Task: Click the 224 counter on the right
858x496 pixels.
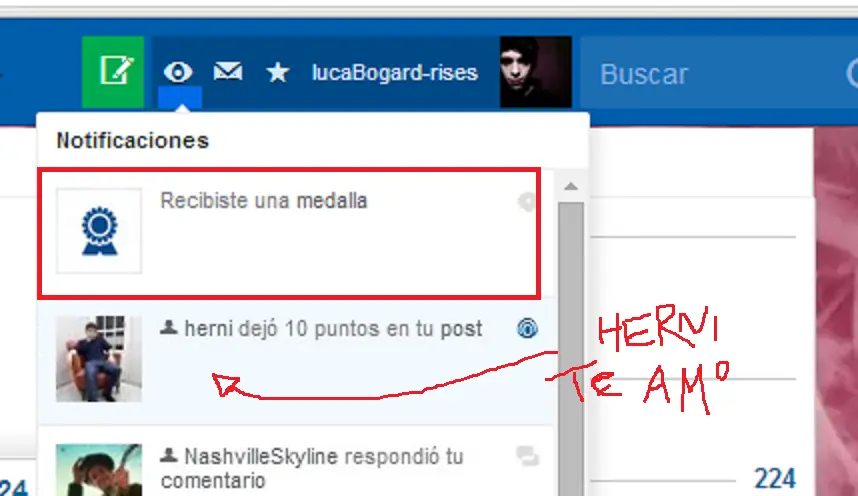Action: 775,479
